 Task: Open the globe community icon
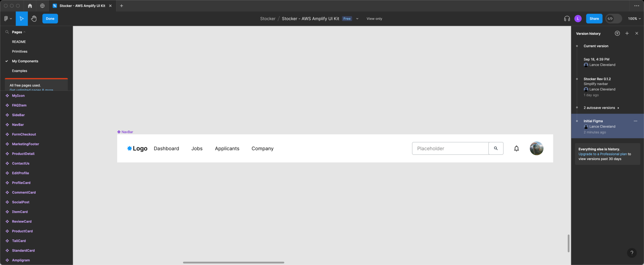42,6
